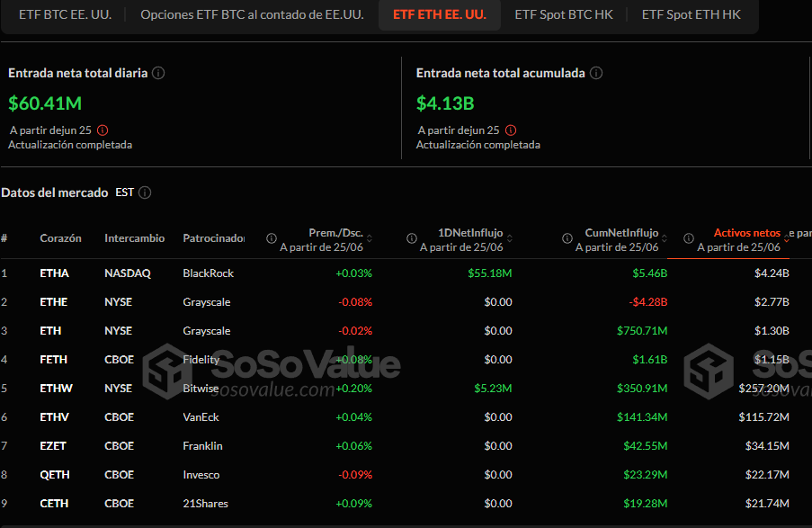Screen dimensions: 812x528
Task: Click info icon next to Entrada neta total acumulada
Action: pyautogui.click(x=596, y=73)
